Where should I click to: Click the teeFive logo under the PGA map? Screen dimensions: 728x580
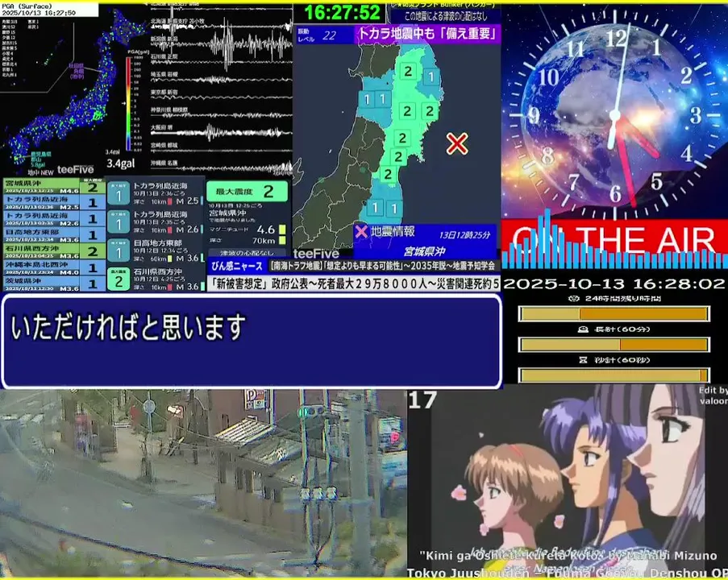tap(75, 170)
